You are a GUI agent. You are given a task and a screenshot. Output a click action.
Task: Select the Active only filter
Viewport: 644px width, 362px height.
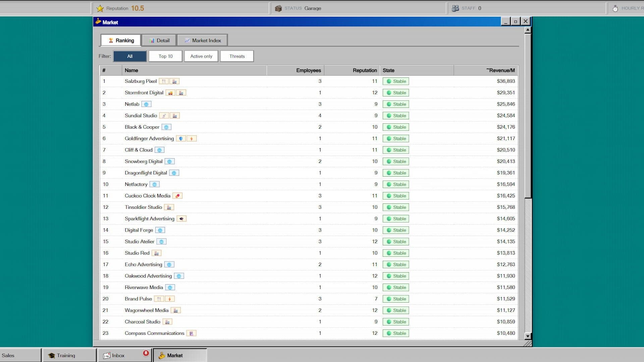201,56
